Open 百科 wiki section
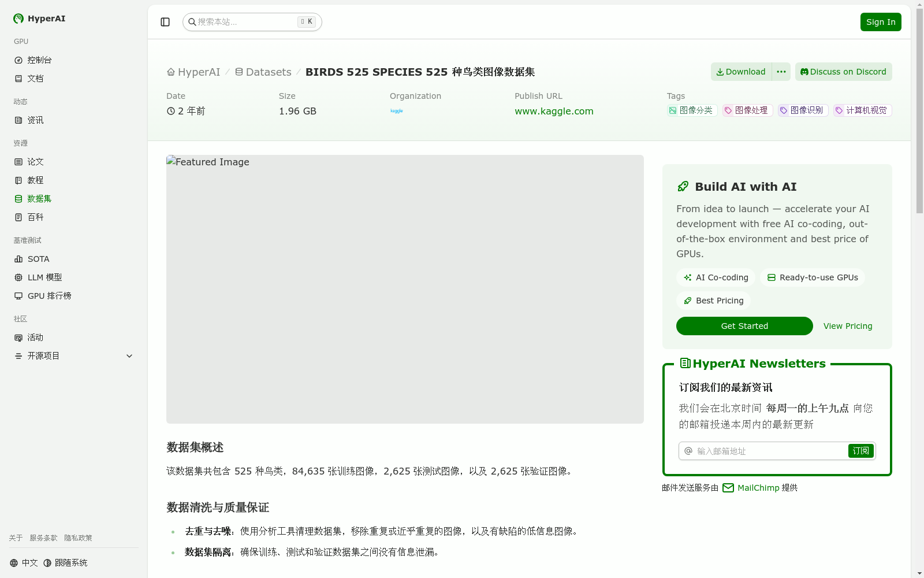Viewport: 924px width, 578px height. point(74,217)
